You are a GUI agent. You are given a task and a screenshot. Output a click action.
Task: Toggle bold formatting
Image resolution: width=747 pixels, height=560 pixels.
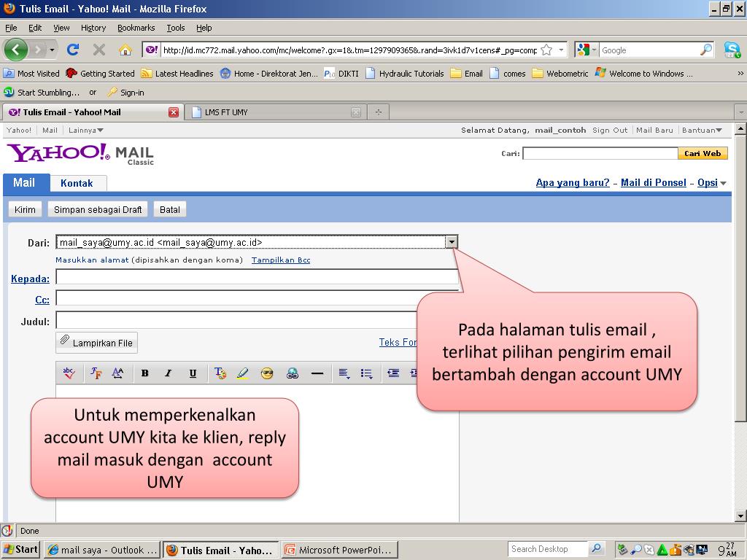(x=145, y=373)
